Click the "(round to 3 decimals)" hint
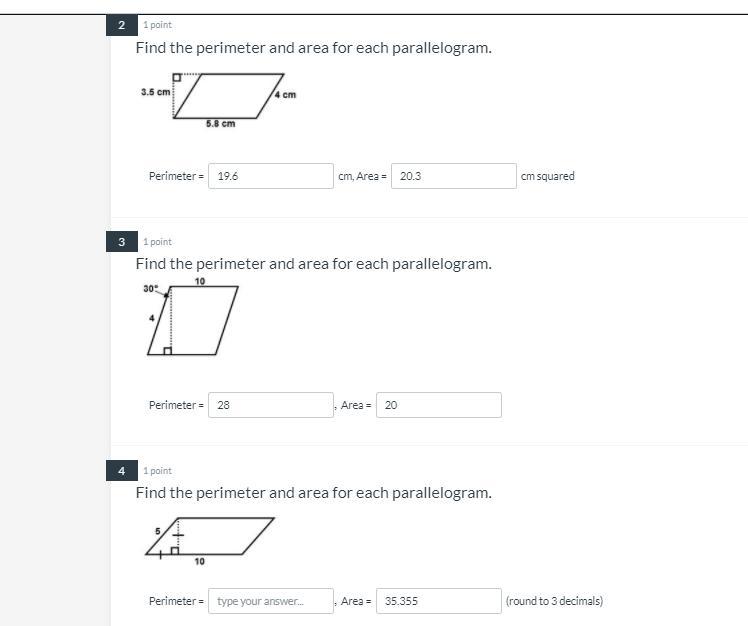 (554, 601)
